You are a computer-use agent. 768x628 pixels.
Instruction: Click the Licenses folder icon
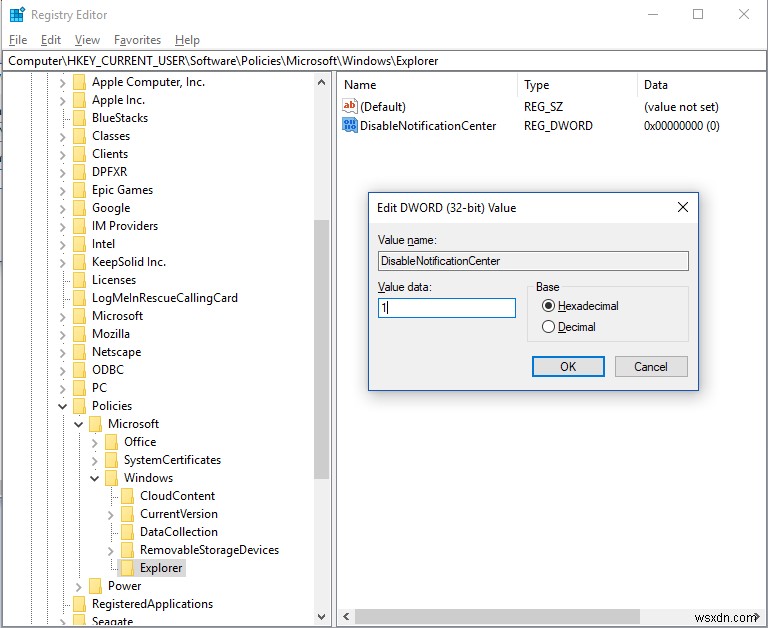pyautogui.click(x=79, y=280)
